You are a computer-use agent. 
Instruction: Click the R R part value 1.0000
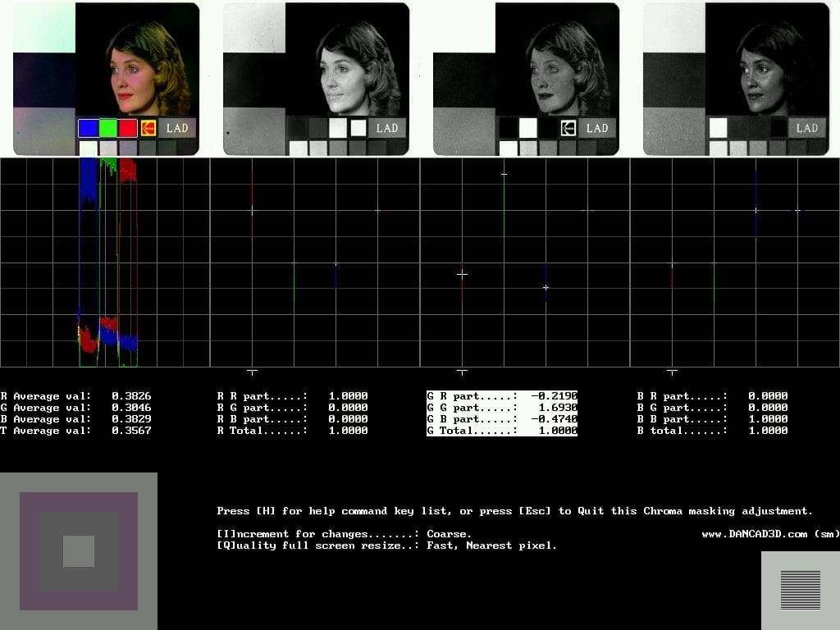[x=348, y=396]
